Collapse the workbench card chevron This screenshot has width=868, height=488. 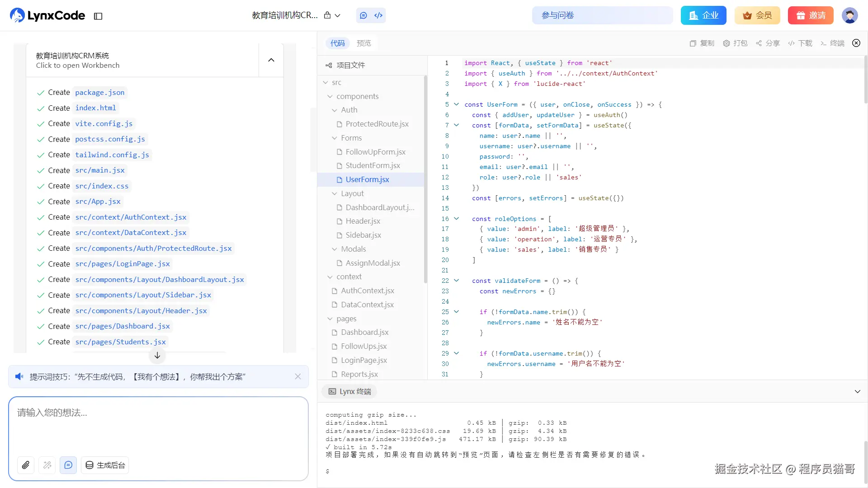point(271,60)
